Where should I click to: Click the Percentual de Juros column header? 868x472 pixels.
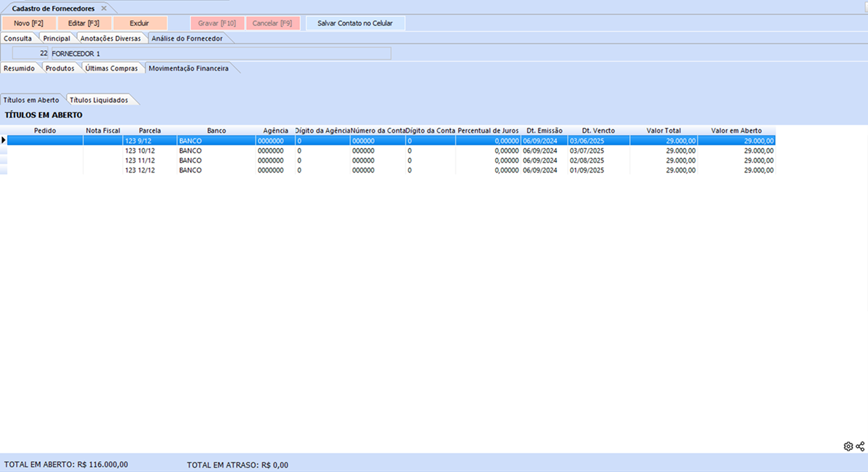click(488, 131)
